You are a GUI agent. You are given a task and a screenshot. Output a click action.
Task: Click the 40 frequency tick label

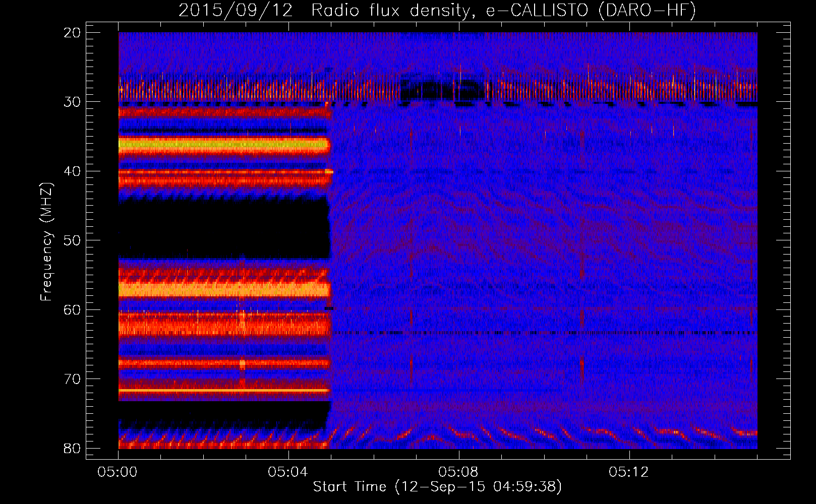(x=73, y=171)
